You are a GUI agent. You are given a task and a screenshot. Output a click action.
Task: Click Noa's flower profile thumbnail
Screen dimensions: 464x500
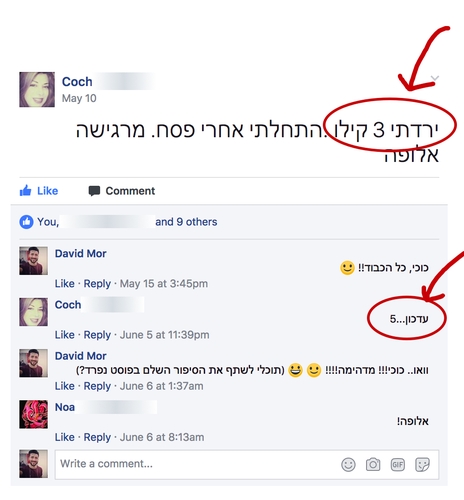[33, 414]
